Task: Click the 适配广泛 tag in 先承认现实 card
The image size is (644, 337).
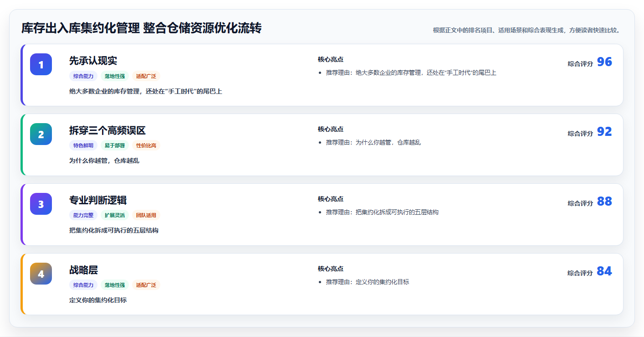Action: click(x=146, y=76)
